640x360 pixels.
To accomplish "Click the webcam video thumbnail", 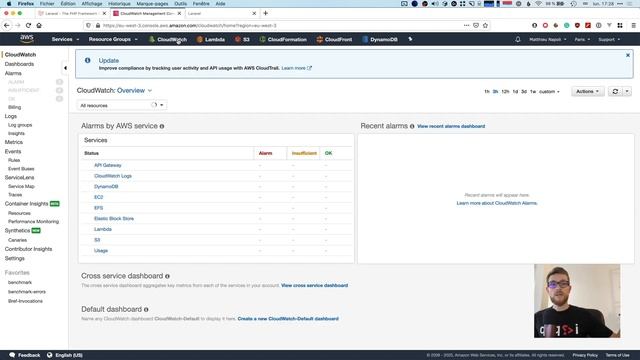I will pyautogui.click(x=577, y=301).
